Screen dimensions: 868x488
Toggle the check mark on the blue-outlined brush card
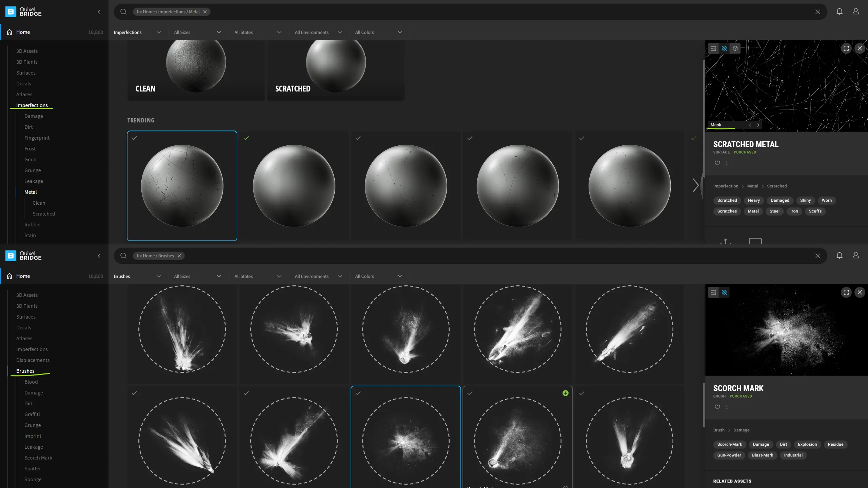coord(358,393)
